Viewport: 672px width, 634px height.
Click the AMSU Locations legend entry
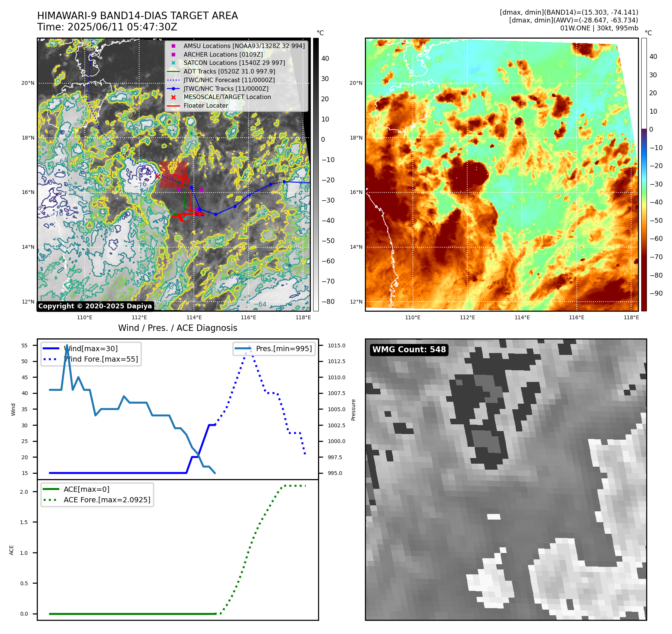coord(236,46)
